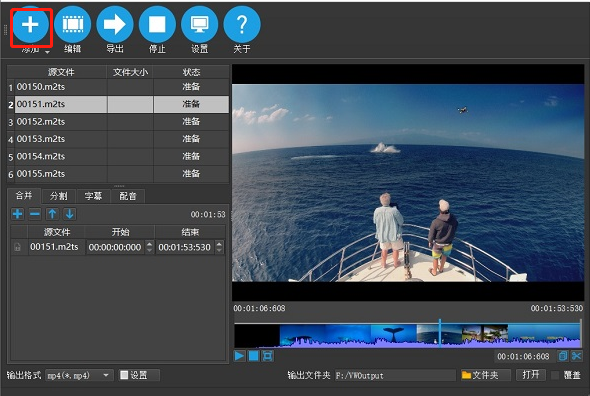The image size is (590, 396).
Task: Click the copy time icon beside the timecode
Action: click(563, 356)
